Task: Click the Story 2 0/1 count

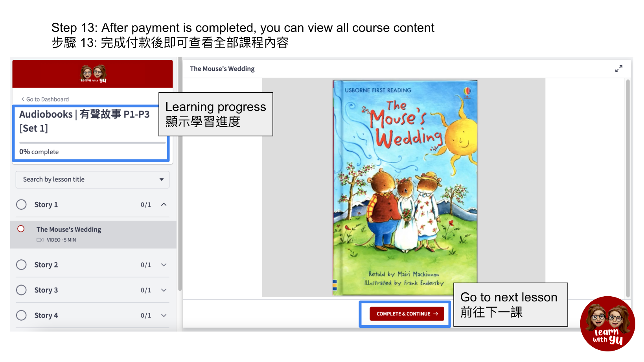Action: pyautogui.click(x=146, y=265)
